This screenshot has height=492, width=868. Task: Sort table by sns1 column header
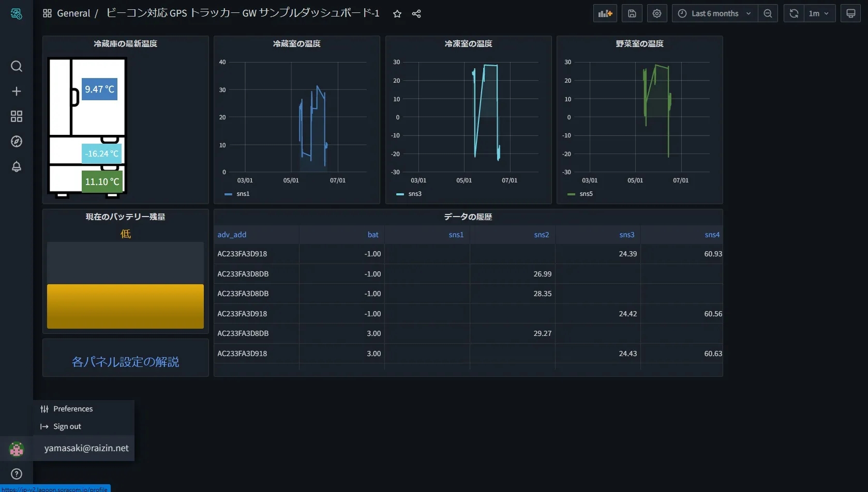tap(456, 235)
